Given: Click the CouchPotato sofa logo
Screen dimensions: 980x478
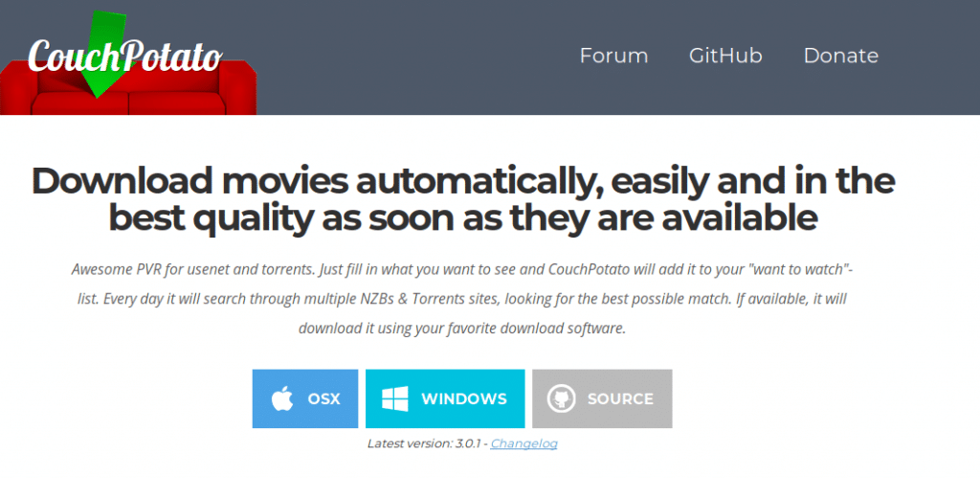Looking at the screenshot, I should [x=128, y=62].
